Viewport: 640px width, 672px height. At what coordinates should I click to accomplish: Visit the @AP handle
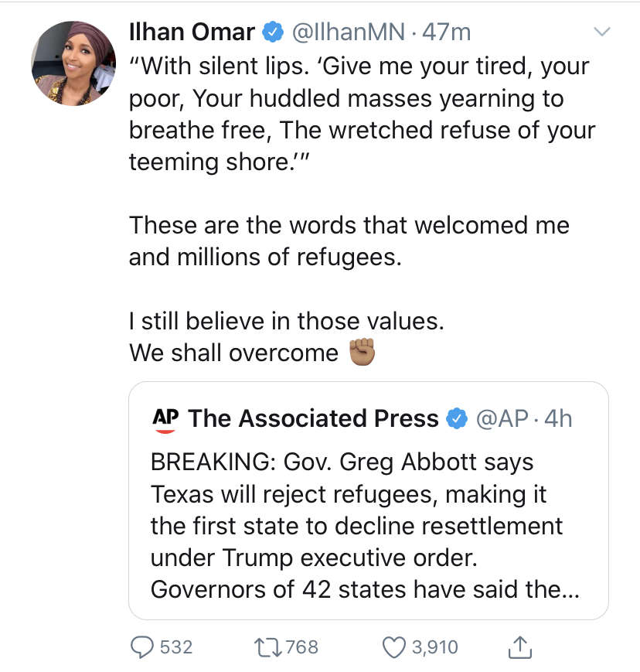[x=502, y=418]
